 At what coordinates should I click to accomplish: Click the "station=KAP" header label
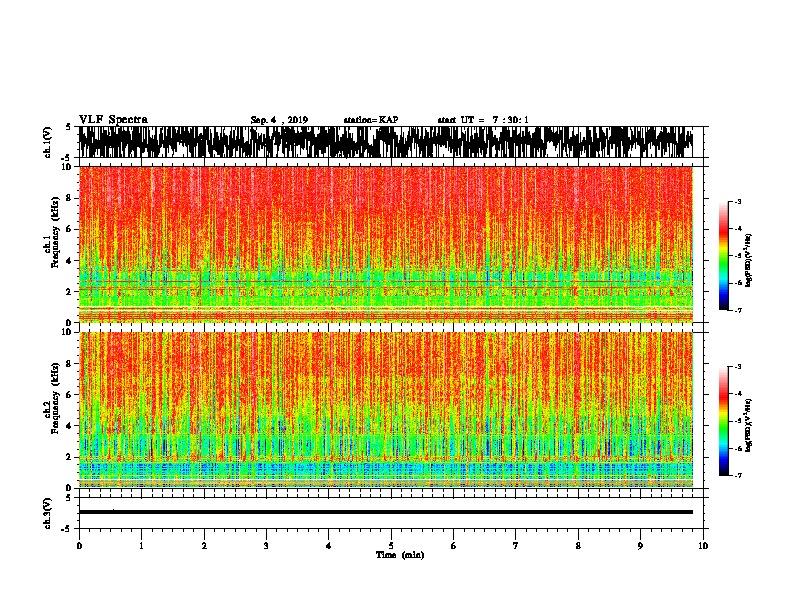pos(371,120)
